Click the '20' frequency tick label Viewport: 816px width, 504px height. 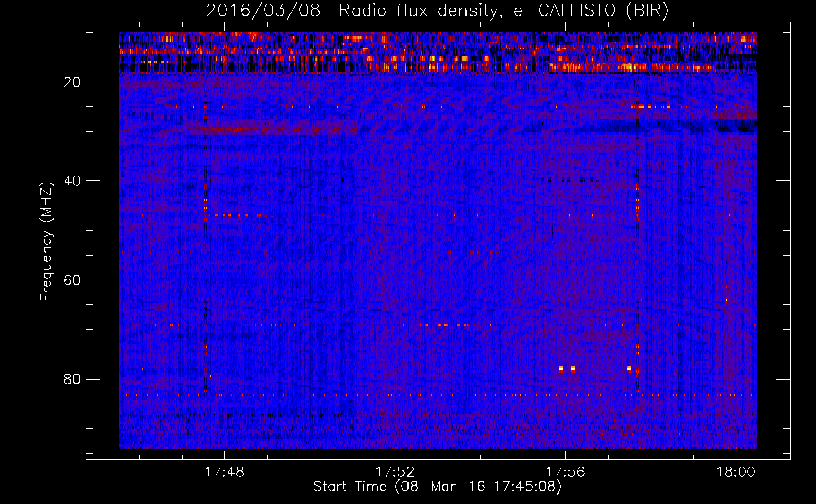coord(73,82)
